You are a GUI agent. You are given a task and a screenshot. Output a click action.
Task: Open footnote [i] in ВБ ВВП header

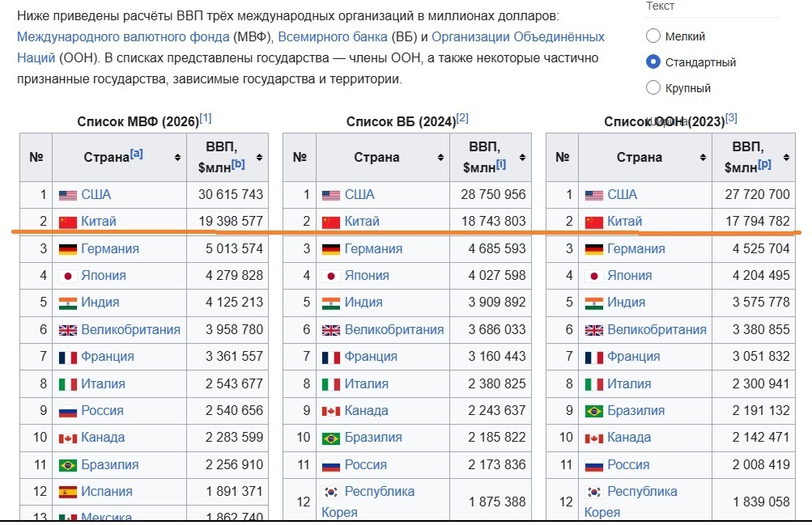coord(501,164)
